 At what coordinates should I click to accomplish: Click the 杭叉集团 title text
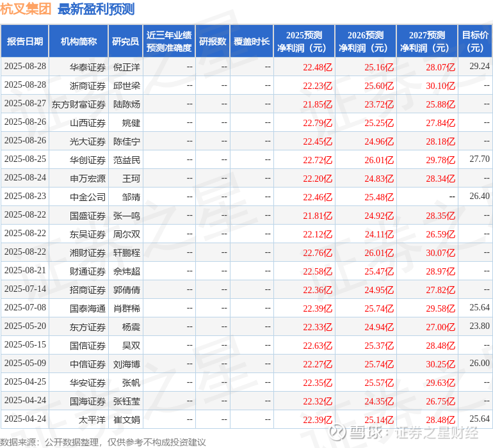(26, 9)
